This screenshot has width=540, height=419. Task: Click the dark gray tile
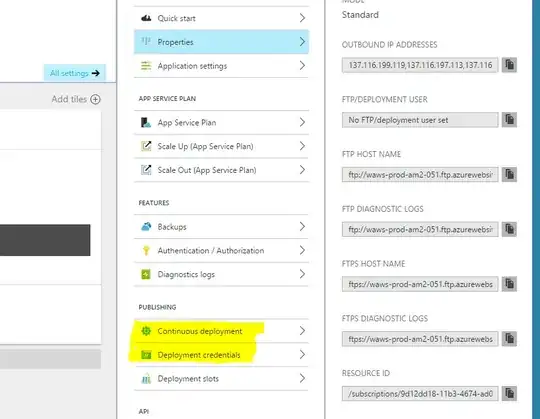point(45,240)
